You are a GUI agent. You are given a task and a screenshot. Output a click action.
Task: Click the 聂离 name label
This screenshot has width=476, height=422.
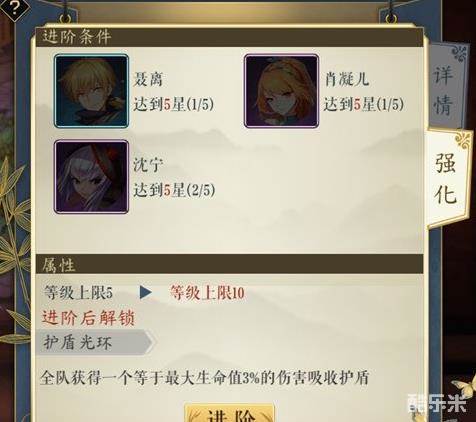148,79
